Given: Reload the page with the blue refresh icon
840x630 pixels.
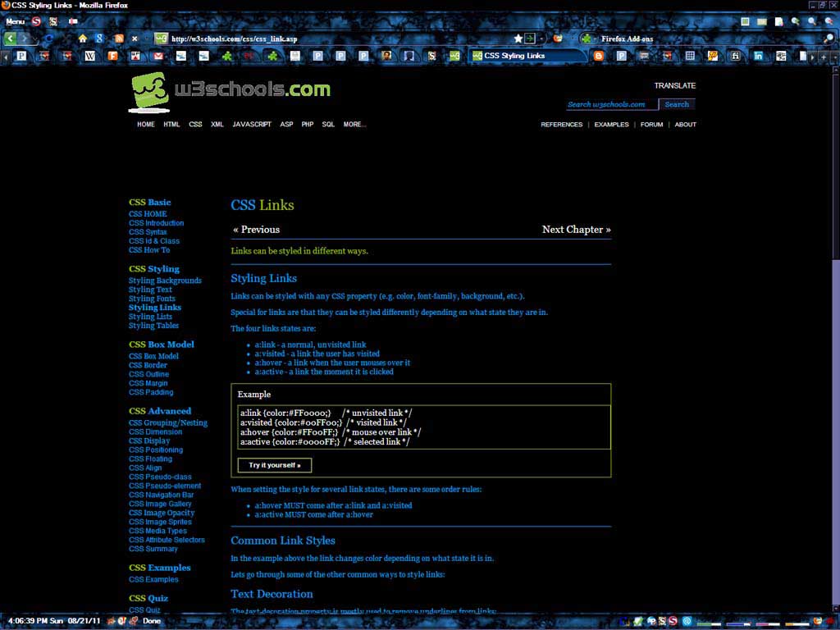Looking at the screenshot, I should (48, 39).
